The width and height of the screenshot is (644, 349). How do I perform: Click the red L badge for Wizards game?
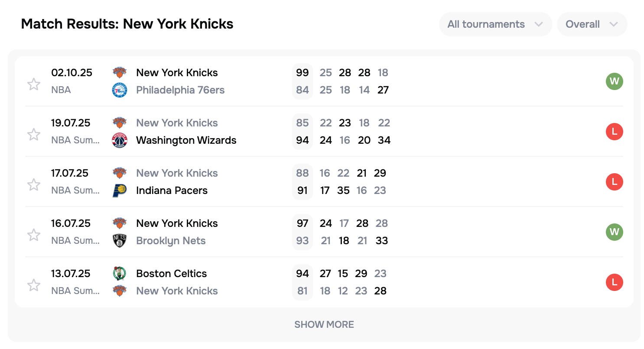tap(614, 132)
